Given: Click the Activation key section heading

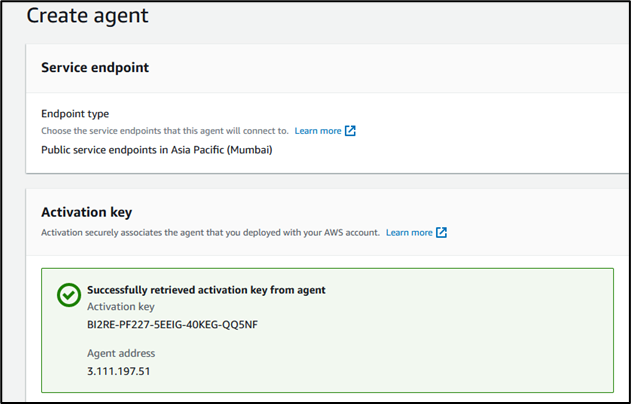Looking at the screenshot, I should tap(87, 212).
